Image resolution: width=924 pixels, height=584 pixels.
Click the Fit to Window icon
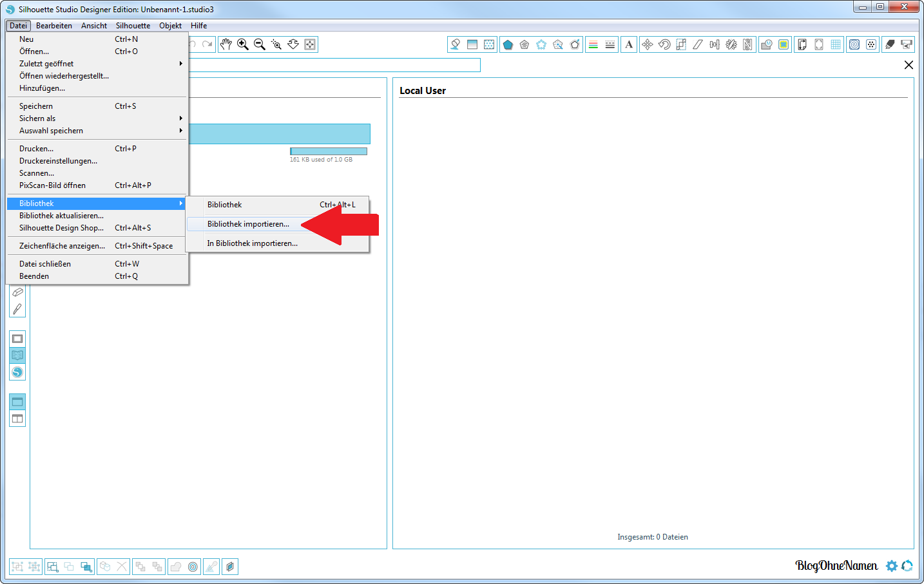[x=310, y=44]
